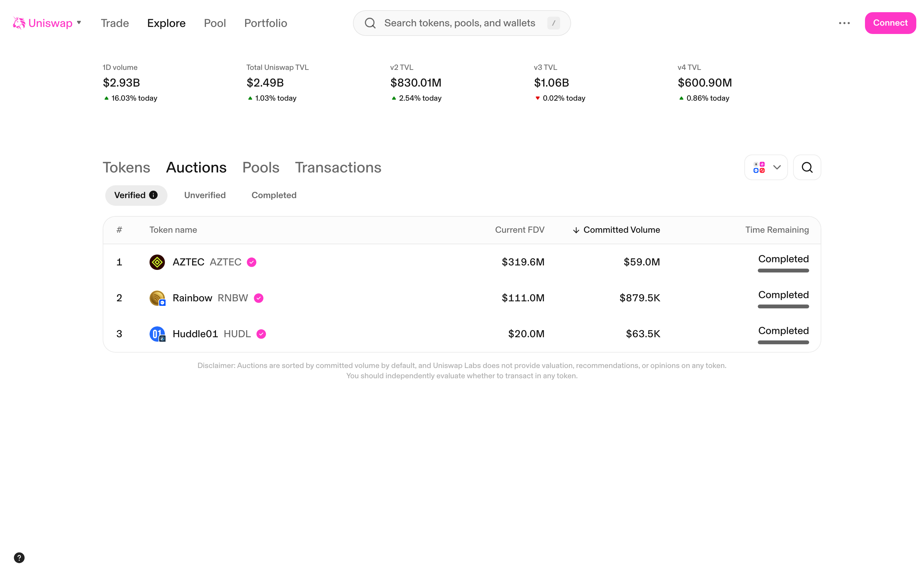
Task: Click the Uniswap unicorn logo
Action: (x=19, y=23)
